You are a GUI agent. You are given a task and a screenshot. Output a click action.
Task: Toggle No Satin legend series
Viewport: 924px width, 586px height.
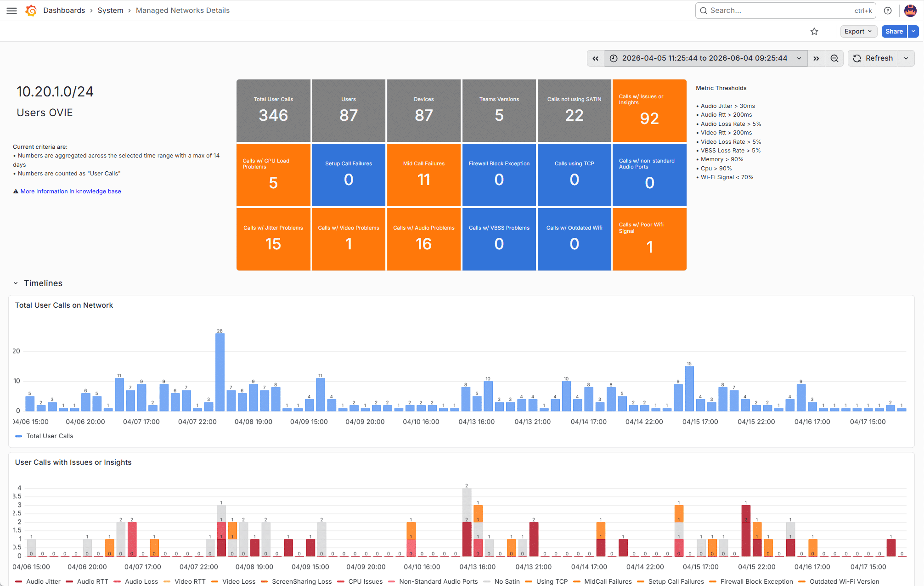[x=502, y=581]
